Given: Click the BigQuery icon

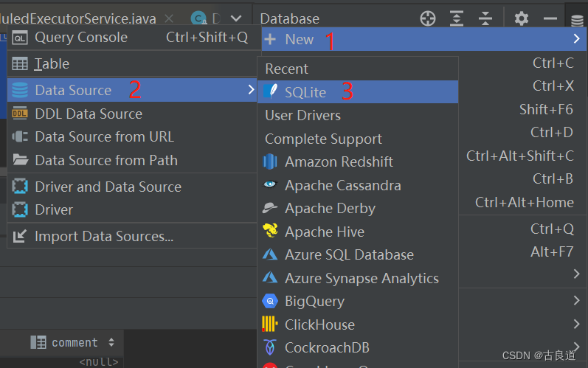Looking at the screenshot, I should pyautogui.click(x=270, y=301).
